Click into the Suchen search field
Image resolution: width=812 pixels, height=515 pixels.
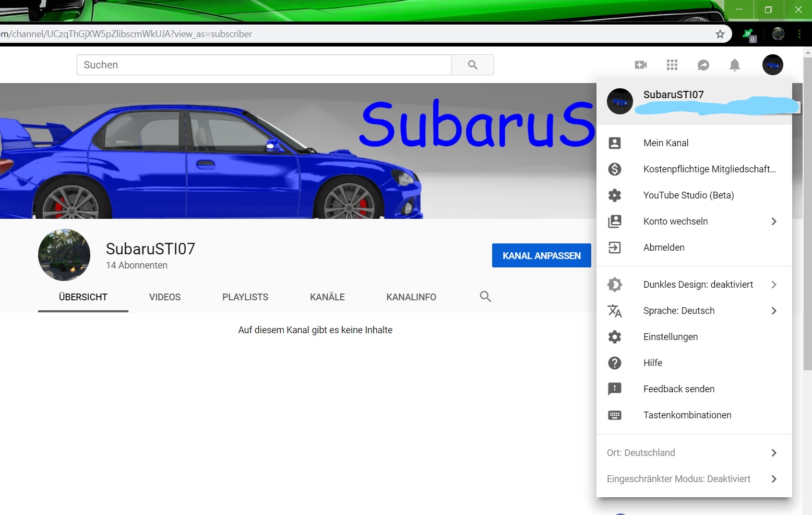[x=264, y=65]
